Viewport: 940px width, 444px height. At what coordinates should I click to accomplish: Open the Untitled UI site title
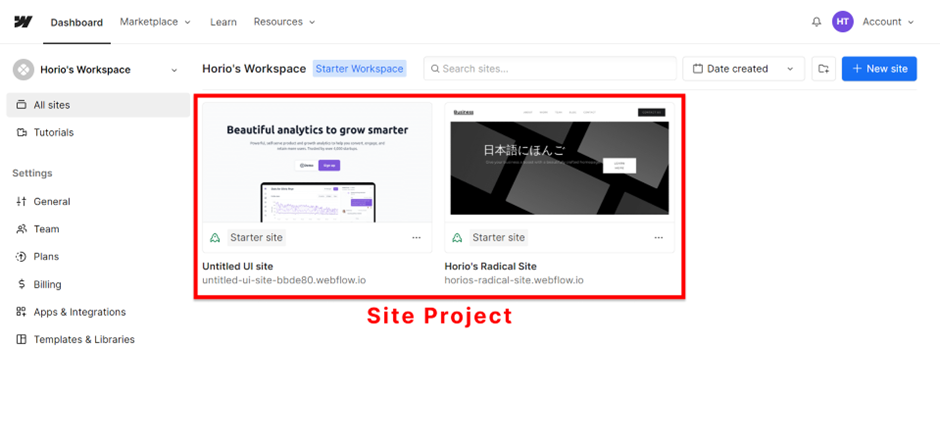coord(238,266)
